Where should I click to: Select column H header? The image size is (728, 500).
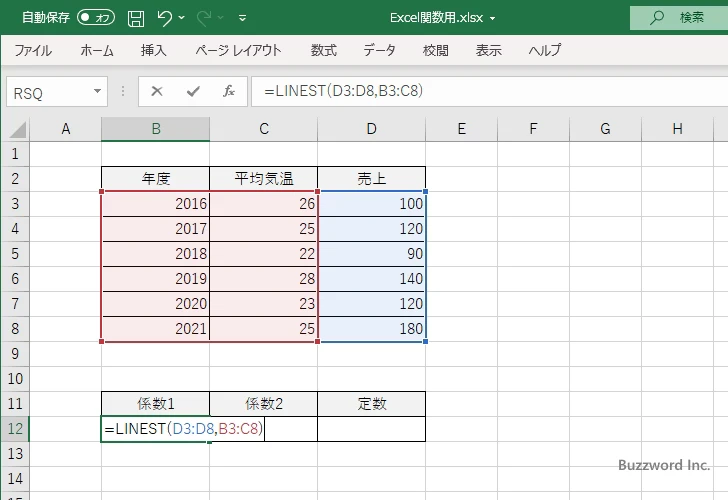point(677,129)
